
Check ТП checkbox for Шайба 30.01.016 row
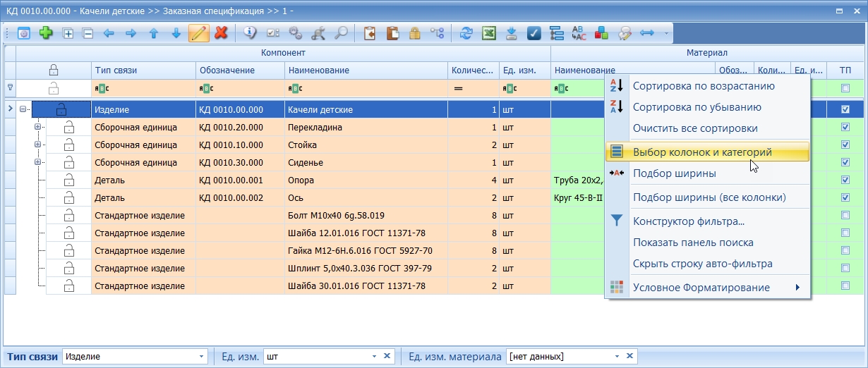point(845,286)
